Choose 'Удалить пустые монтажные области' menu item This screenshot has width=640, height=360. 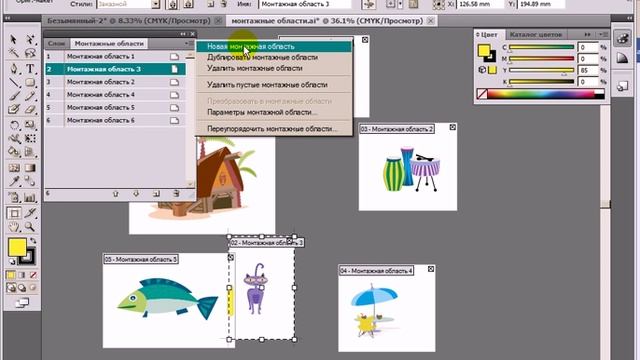[273, 85]
